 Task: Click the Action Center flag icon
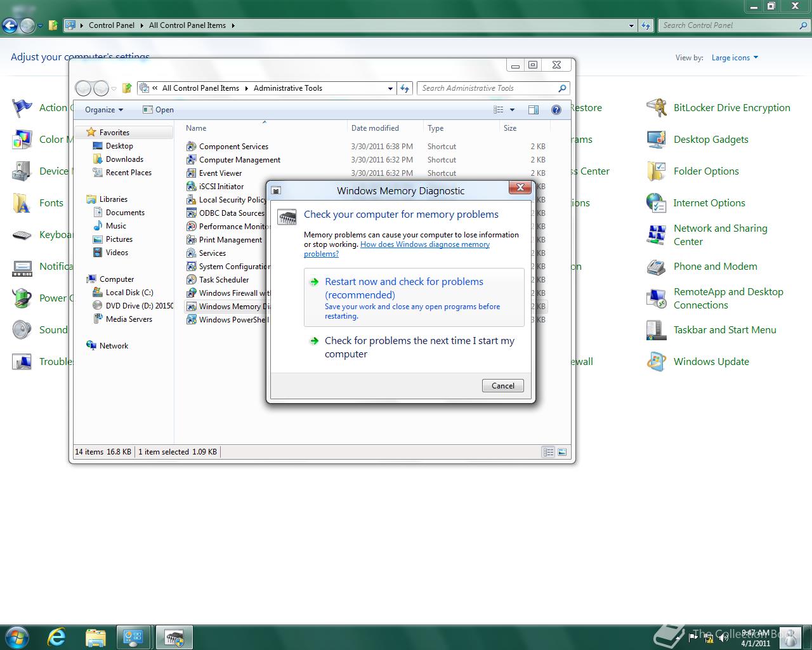22,108
